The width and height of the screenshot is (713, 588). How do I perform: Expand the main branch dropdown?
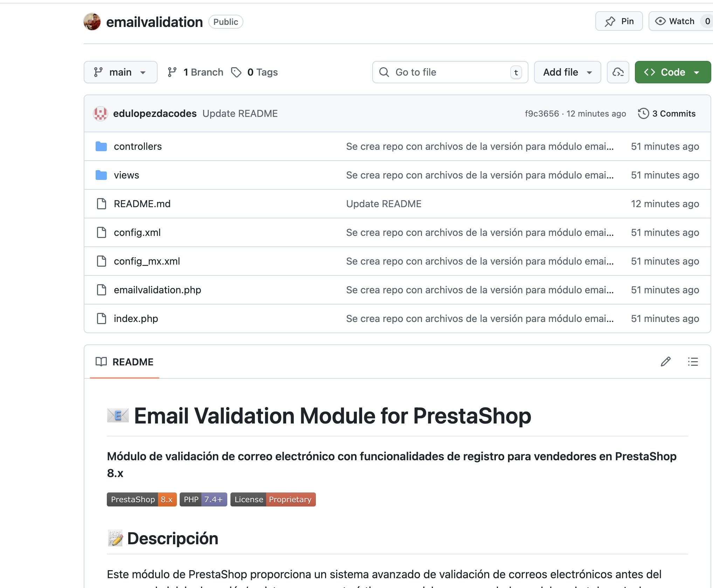tap(120, 72)
